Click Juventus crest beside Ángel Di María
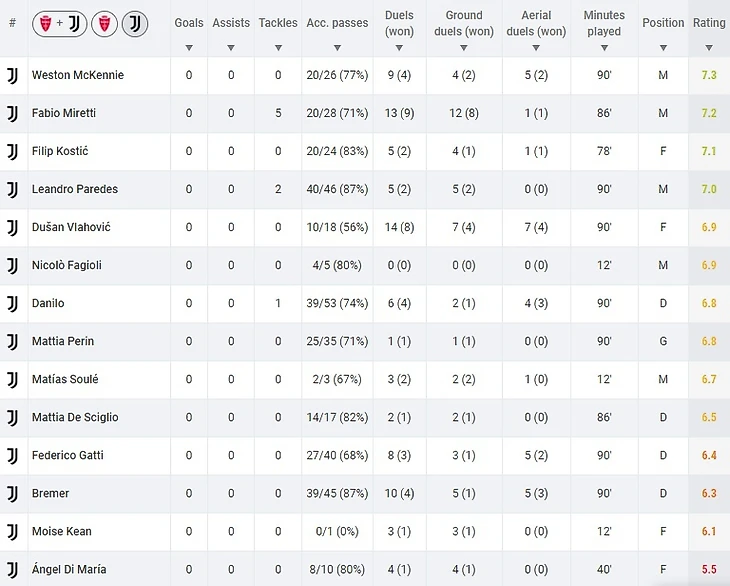Screen dimensions: 730x586 point(13,569)
